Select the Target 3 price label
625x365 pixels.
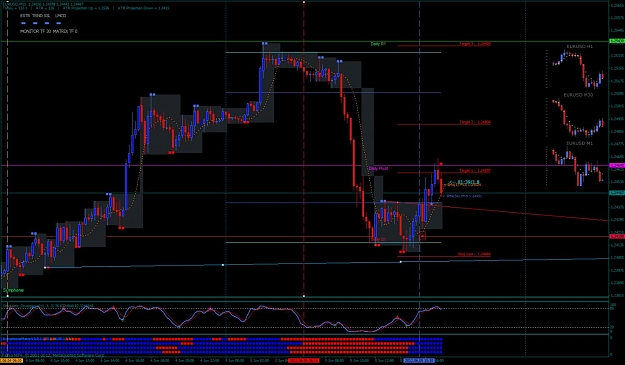[x=475, y=44]
